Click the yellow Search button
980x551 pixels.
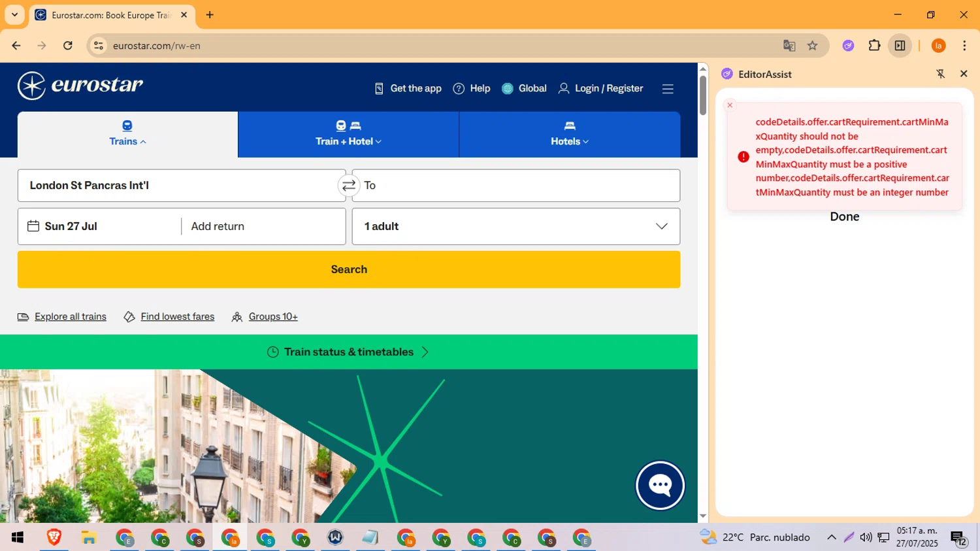point(349,269)
